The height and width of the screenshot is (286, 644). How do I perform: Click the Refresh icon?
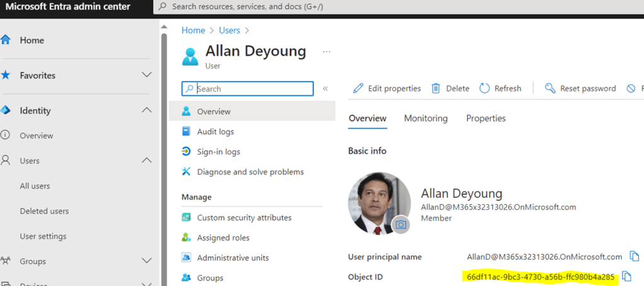pyautogui.click(x=485, y=89)
